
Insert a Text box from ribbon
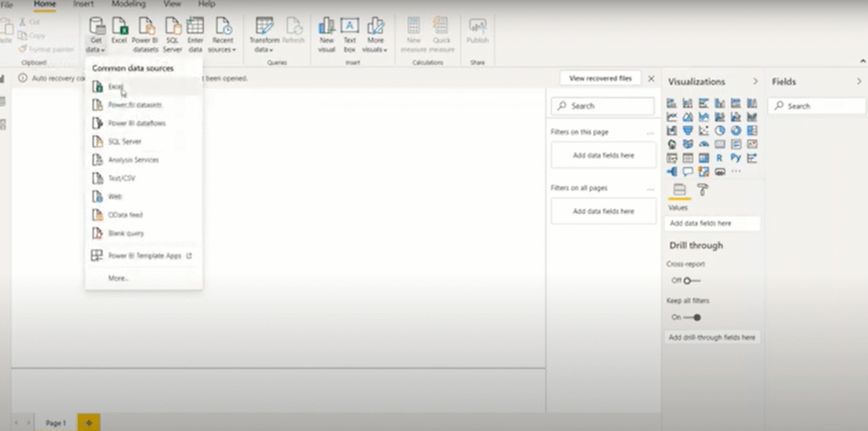click(349, 32)
